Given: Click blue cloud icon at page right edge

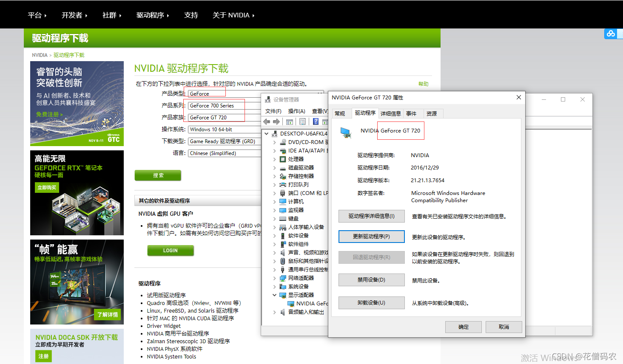Looking at the screenshot, I should pyautogui.click(x=611, y=34).
